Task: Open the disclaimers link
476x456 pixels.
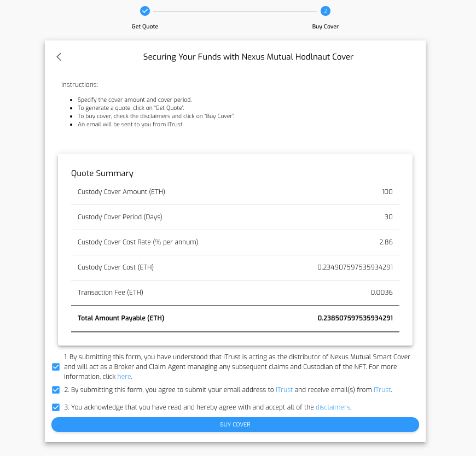Action: [333, 407]
